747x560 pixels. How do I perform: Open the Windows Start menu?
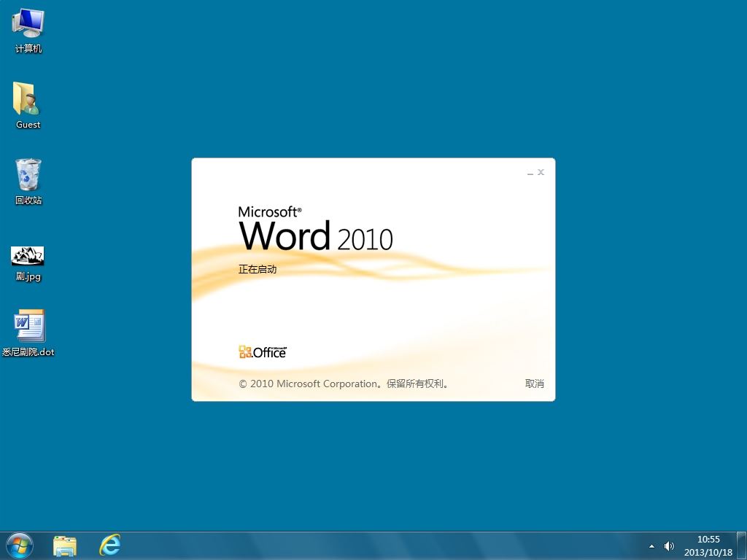tap(20, 545)
